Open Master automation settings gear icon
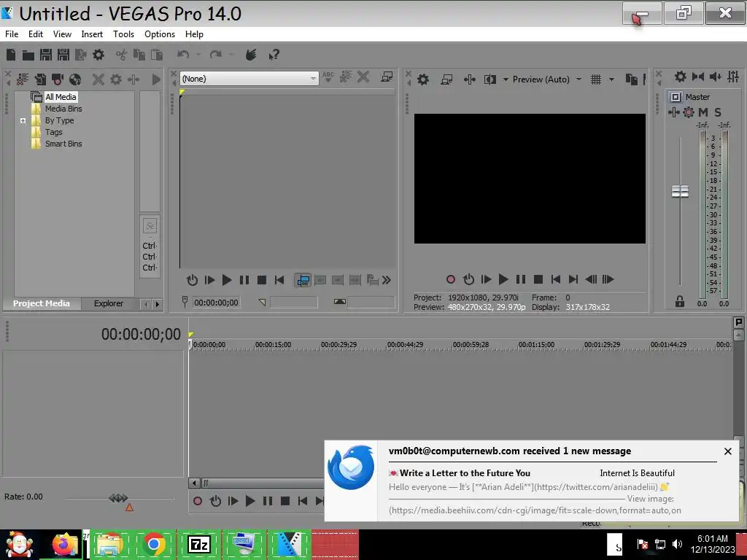Screen dimensions: 747x560 point(689,112)
